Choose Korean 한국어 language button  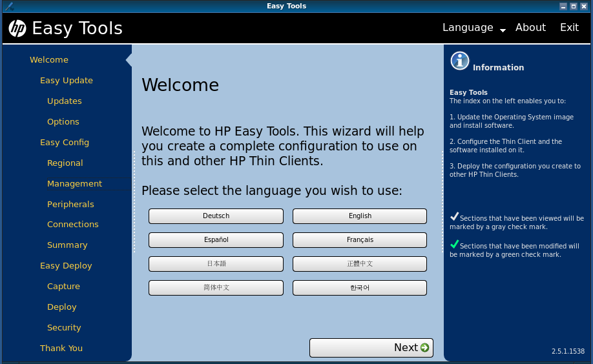point(360,287)
